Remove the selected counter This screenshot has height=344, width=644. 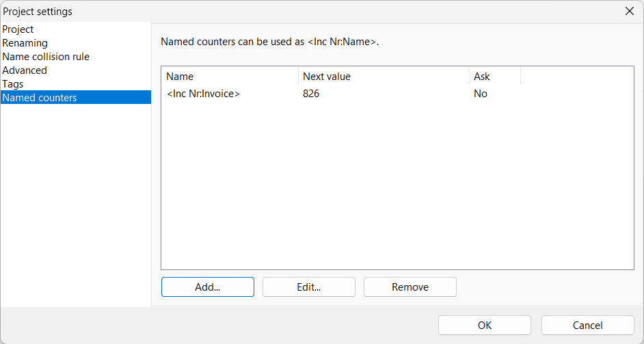410,287
